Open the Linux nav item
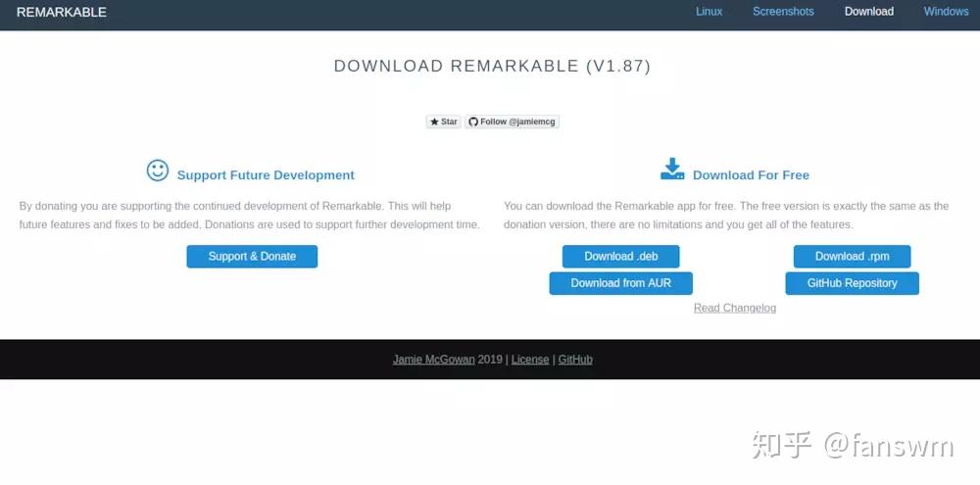The height and width of the screenshot is (485, 980). [709, 11]
